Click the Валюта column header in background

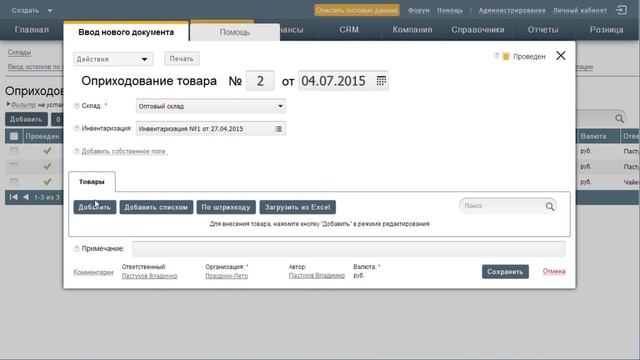pos(593,136)
